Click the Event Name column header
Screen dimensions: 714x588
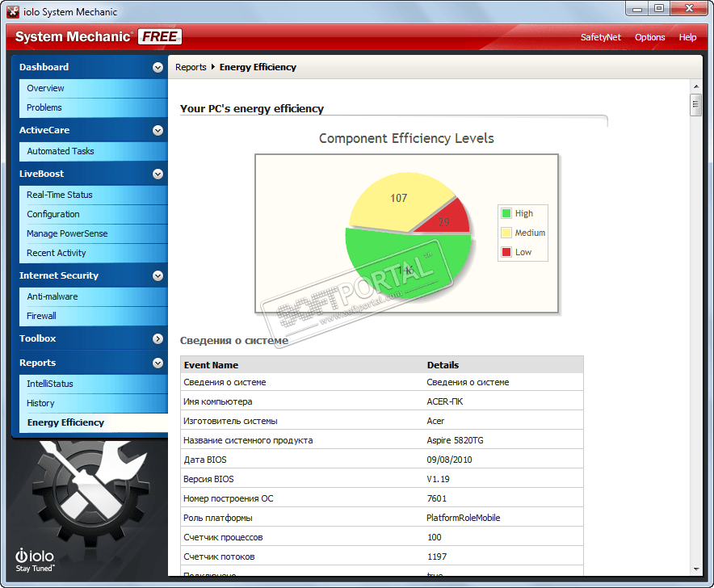coord(211,365)
